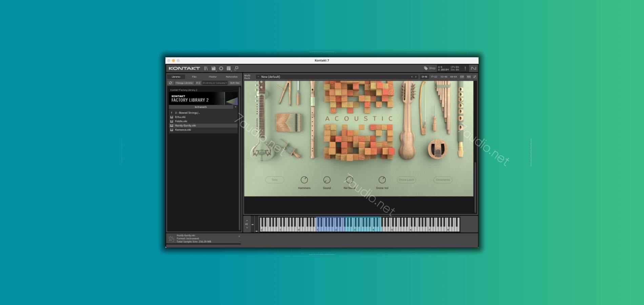
Task: Toggle the Ornaments button
Action: pos(443,180)
